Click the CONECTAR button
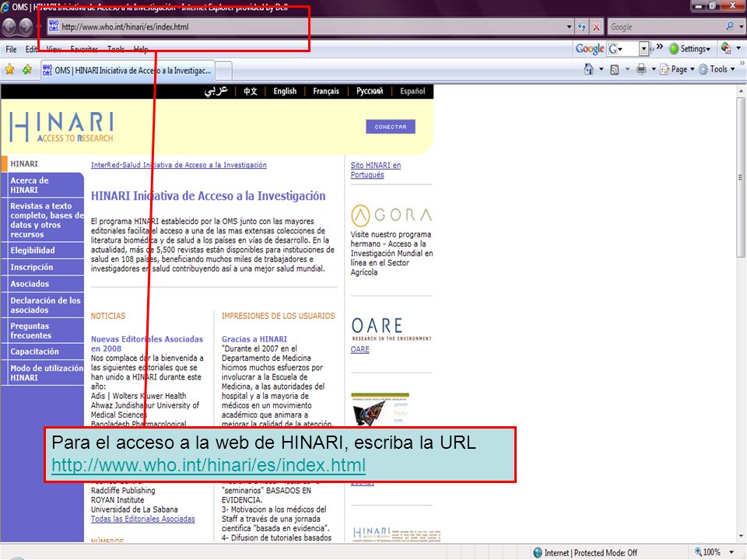Viewport: 747px width, 560px height. tap(391, 127)
